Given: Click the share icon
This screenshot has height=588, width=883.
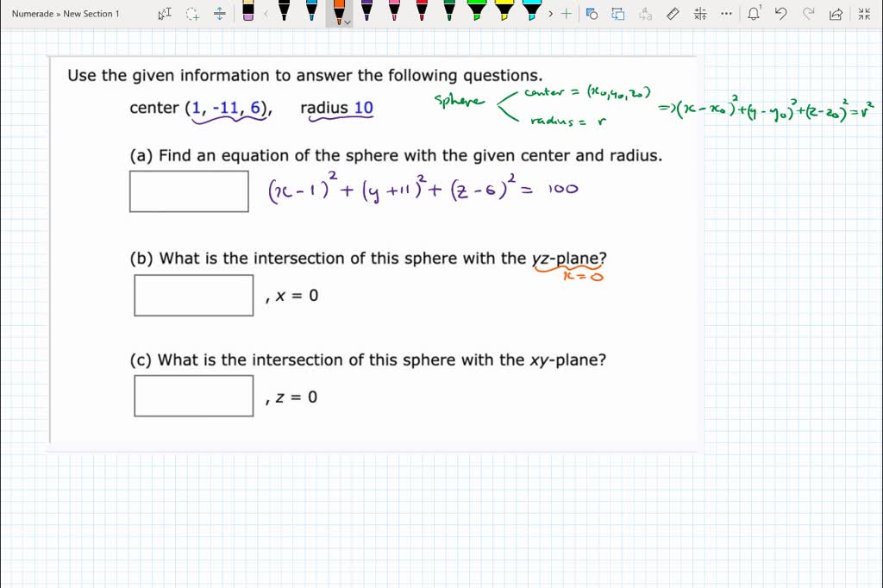Looking at the screenshot, I should click(836, 13).
